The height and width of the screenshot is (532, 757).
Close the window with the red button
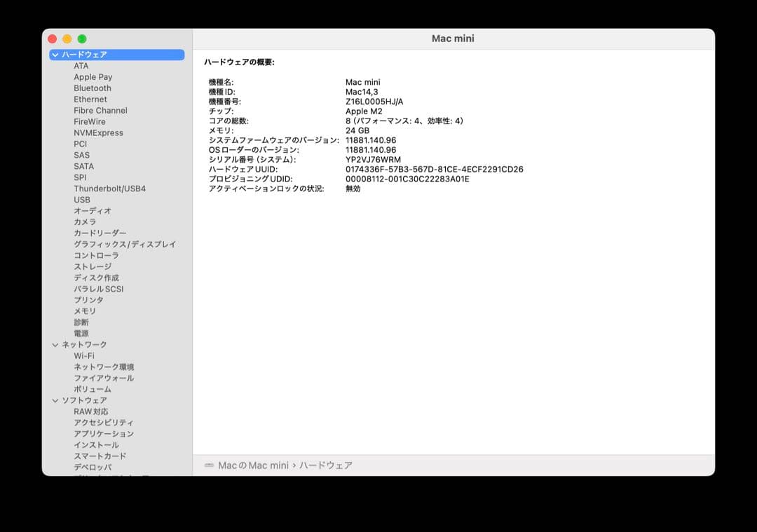point(52,39)
